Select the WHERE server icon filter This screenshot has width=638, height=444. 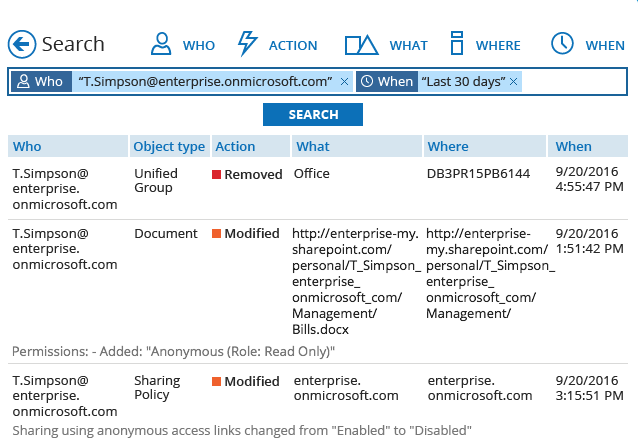click(457, 43)
